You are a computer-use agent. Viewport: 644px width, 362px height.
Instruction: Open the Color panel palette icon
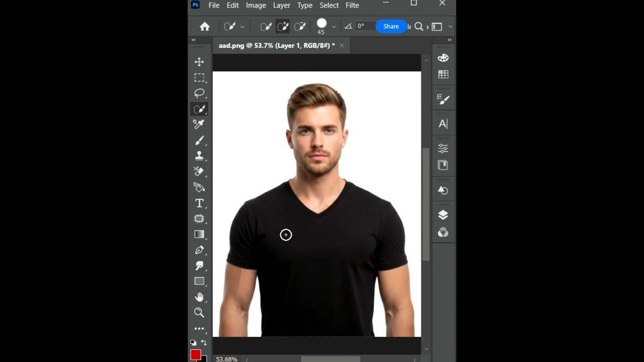point(443,58)
